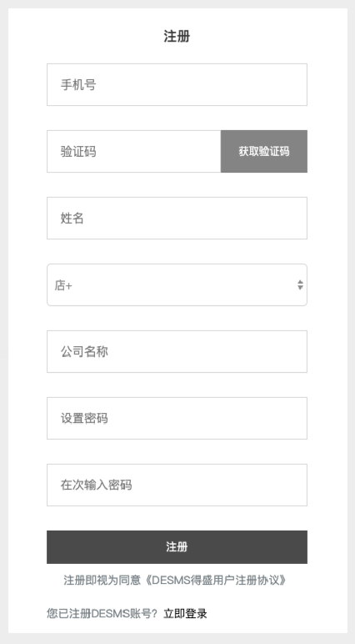This screenshot has width=355, height=644.
Task: Click the 获取验证码 button
Action: (x=264, y=152)
